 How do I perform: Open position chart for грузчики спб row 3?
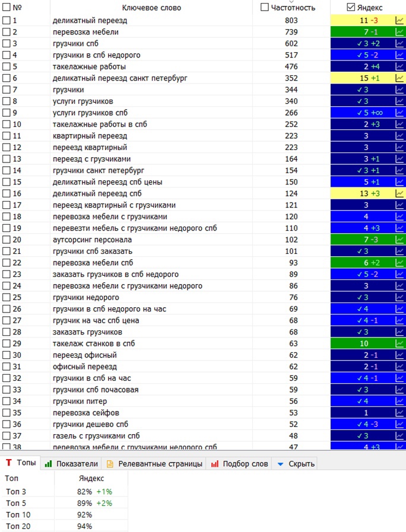pos(399,43)
